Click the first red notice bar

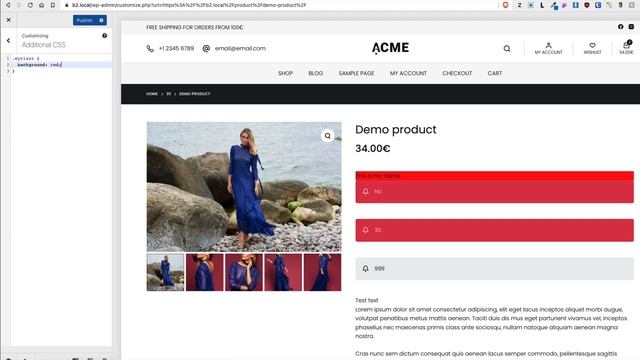(x=494, y=191)
